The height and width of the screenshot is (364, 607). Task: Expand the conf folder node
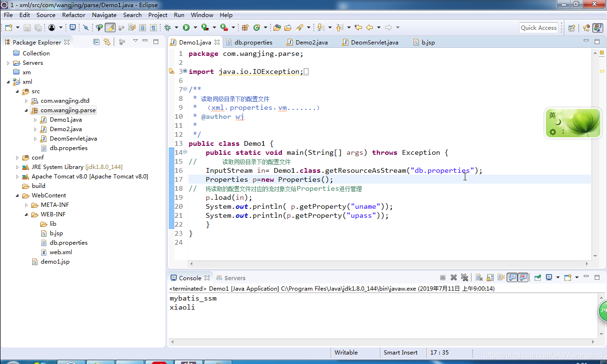[x=17, y=158]
